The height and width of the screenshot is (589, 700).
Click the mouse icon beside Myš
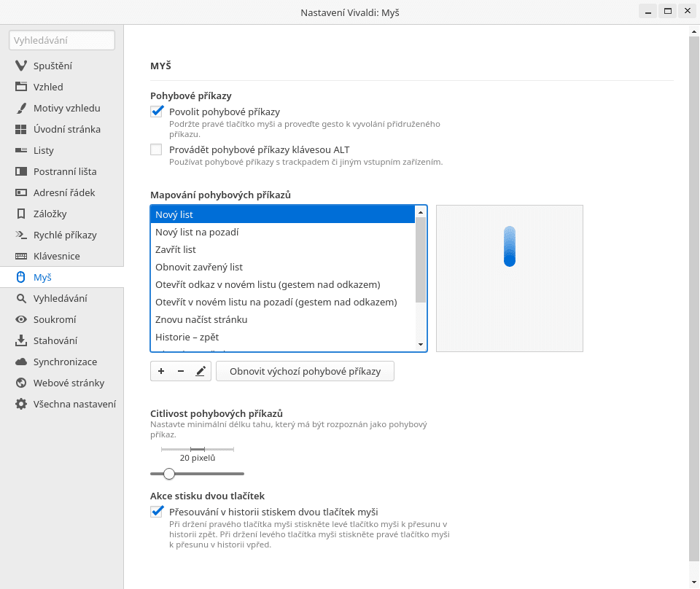coord(20,277)
